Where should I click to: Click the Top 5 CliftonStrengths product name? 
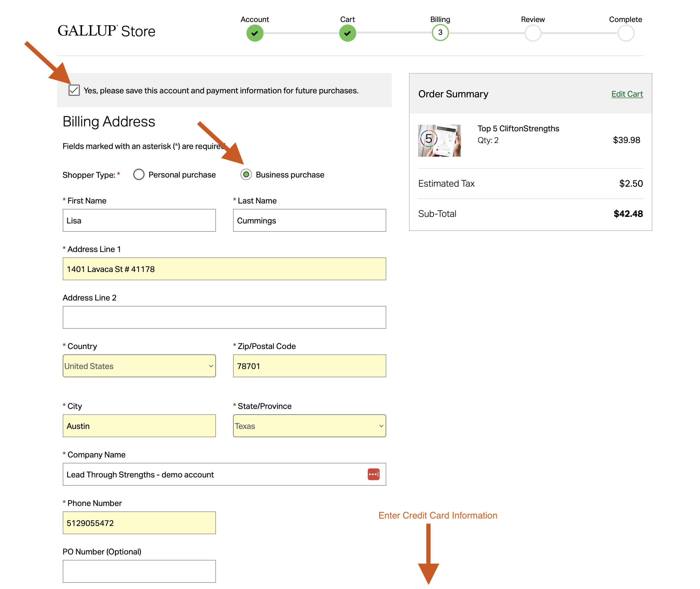[518, 128]
